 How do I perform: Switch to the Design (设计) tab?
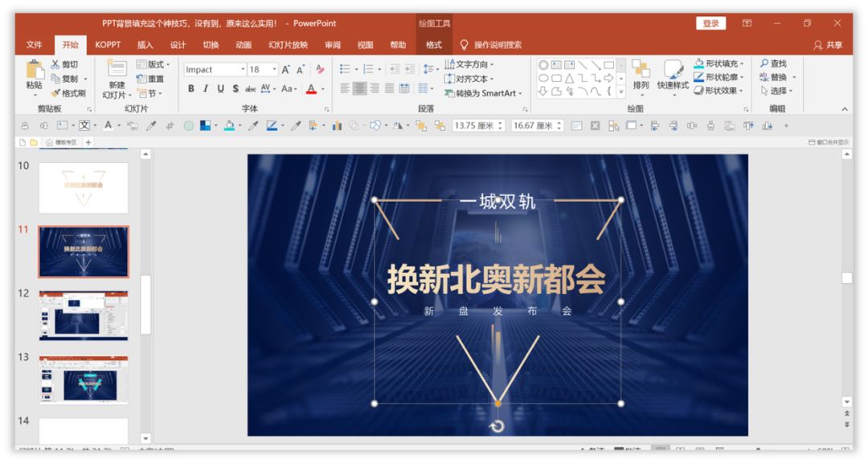tap(178, 45)
